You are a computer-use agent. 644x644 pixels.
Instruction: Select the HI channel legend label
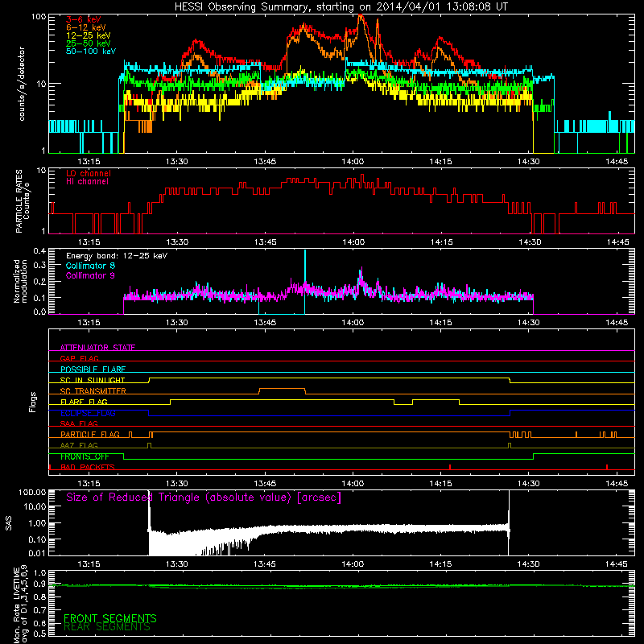point(87,181)
